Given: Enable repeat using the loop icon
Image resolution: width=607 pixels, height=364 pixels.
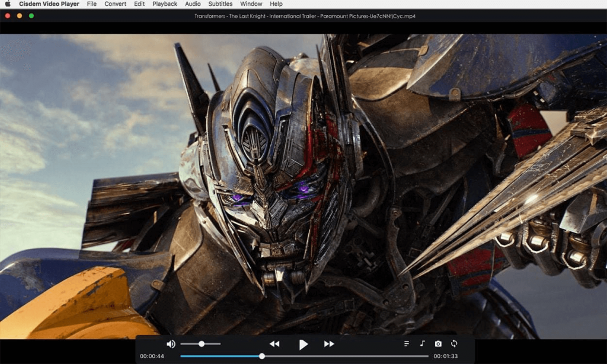Looking at the screenshot, I should tap(455, 343).
